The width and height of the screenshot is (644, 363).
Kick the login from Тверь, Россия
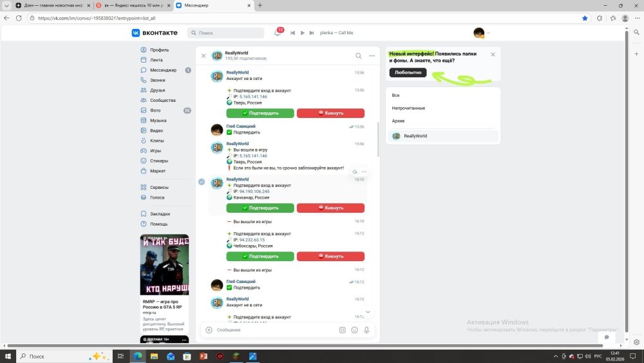point(330,113)
